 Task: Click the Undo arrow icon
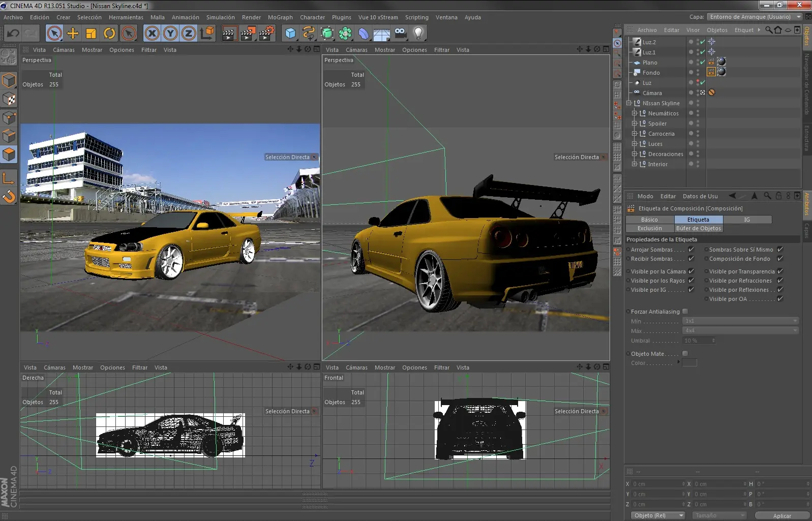click(x=13, y=34)
